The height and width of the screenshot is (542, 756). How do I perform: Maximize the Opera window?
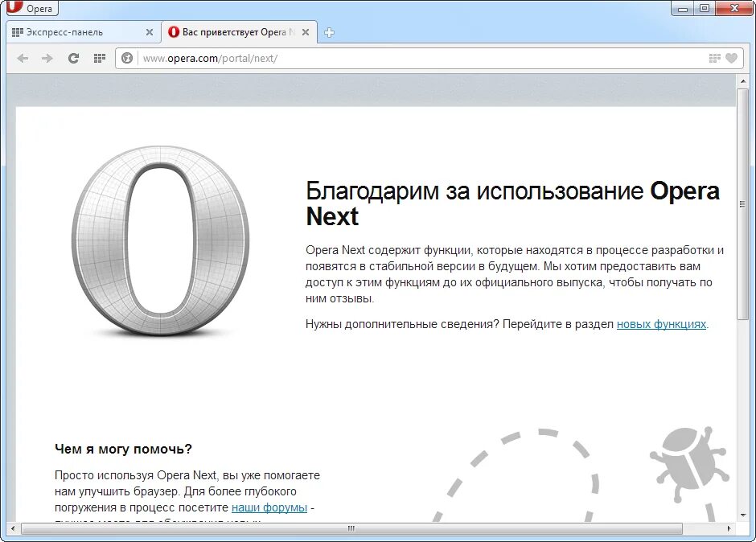pos(705,8)
